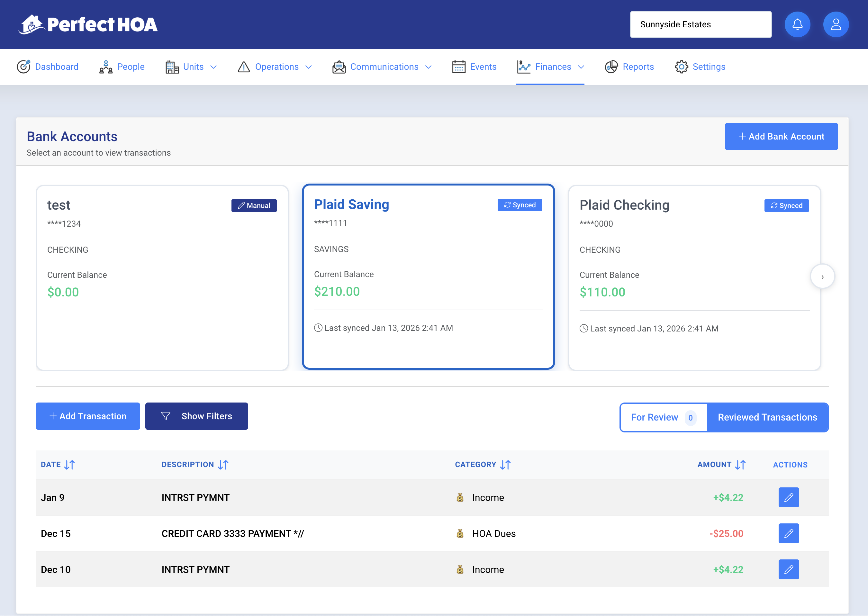
Task: Sort transactions by Date column arrows
Action: (x=69, y=465)
